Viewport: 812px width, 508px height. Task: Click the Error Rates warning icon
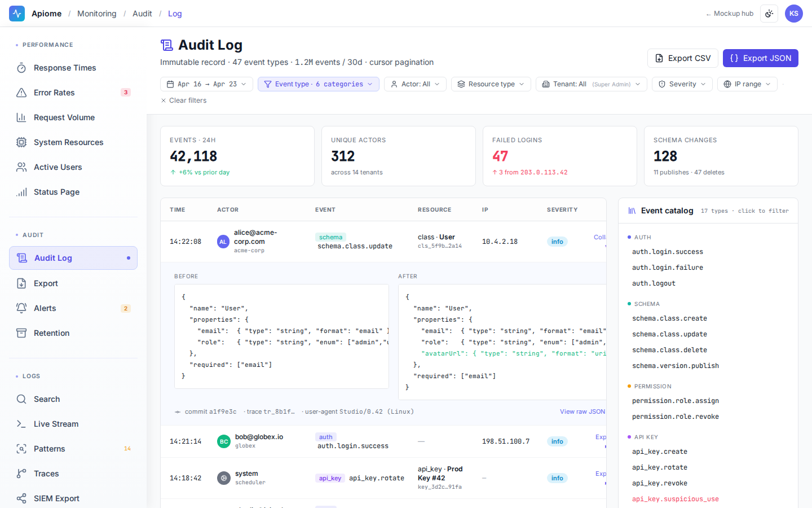(x=21, y=93)
